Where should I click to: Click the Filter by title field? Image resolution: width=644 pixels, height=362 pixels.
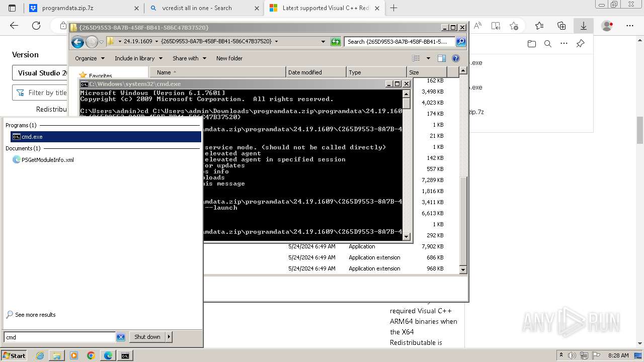click(x=40, y=93)
